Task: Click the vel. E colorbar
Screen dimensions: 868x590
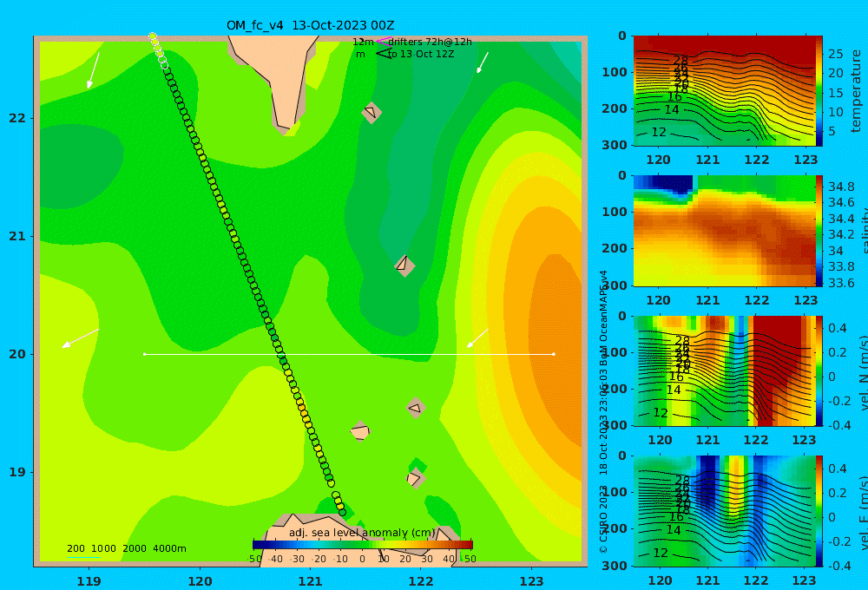Action: (x=819, y=511)
